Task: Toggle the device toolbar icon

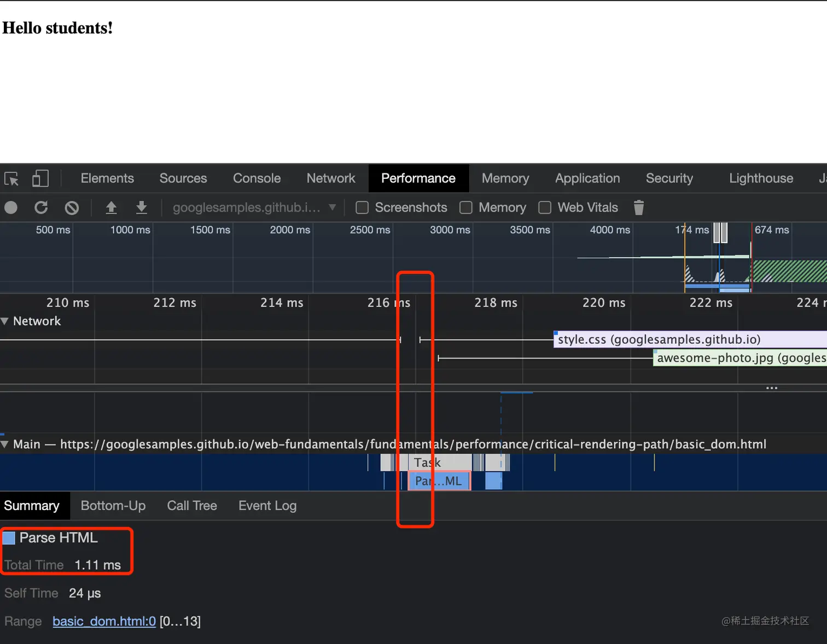Action: pos(40,179)
